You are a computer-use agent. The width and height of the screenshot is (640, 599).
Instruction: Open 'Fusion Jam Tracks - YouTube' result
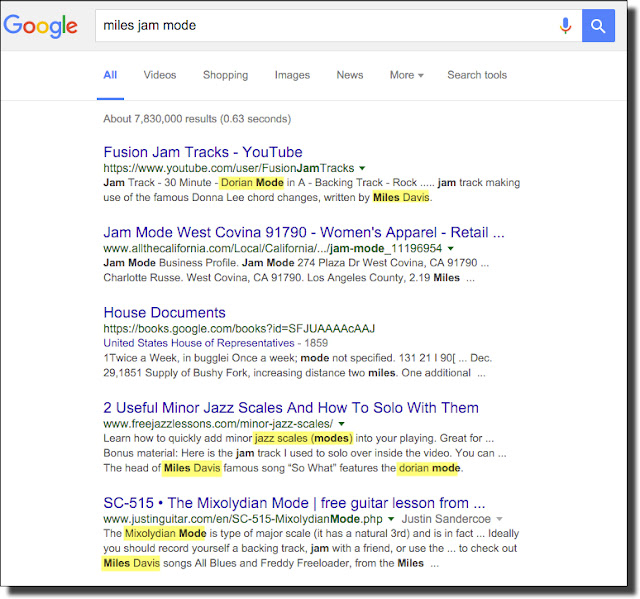203,152
